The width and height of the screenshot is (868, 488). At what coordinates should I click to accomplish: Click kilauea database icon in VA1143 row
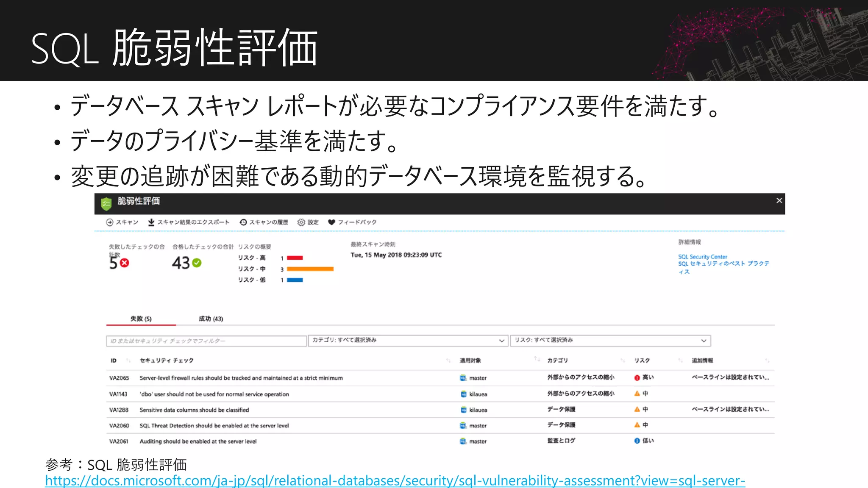(x=464, y=394)
